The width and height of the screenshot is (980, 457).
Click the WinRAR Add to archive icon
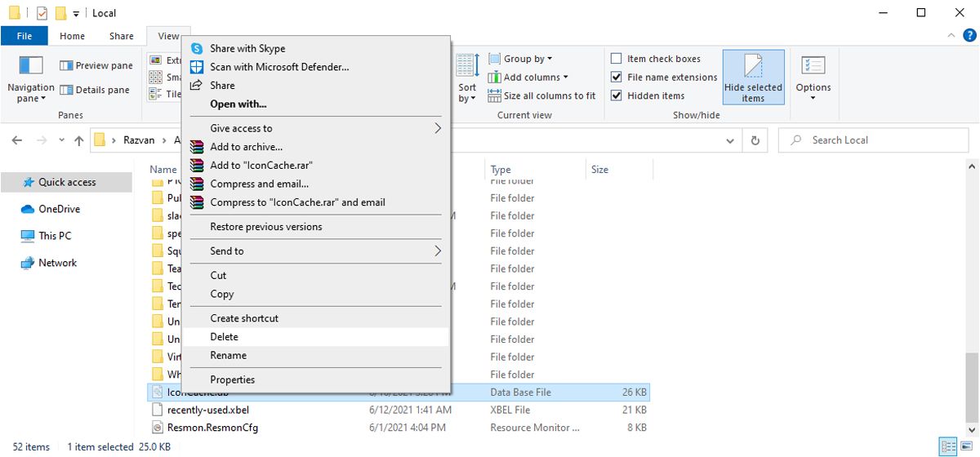pyautogui.click(x=196, y=147)
